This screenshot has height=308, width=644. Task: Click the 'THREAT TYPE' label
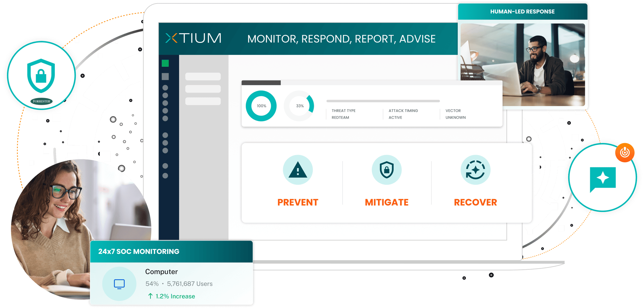pos(344,111)
